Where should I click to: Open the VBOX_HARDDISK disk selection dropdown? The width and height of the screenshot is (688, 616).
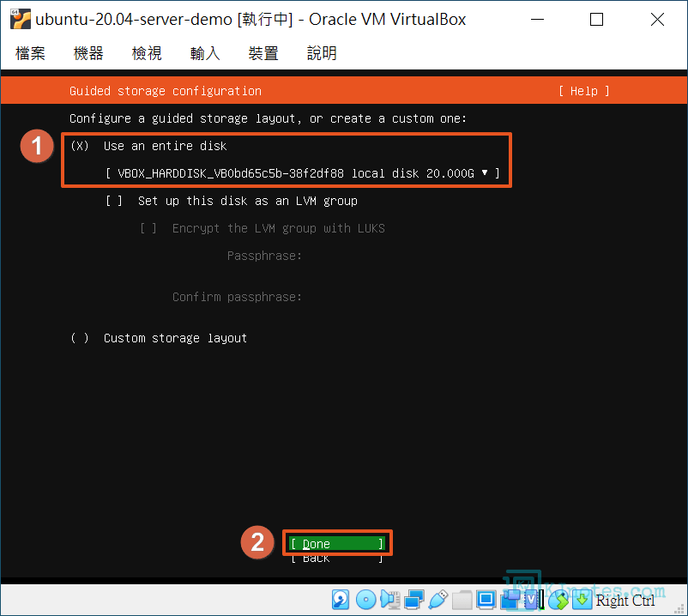click(x=302, y=173)
